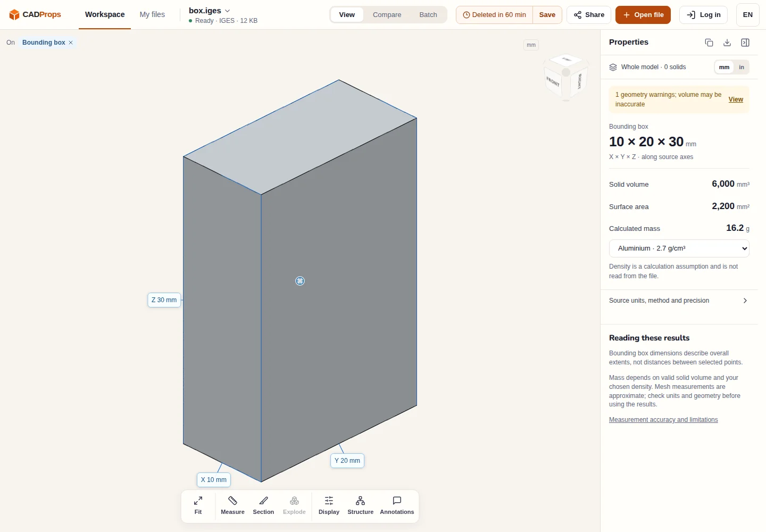Select the Measure tool
This screenshot has width=766, height=532.
pos(232,505)
